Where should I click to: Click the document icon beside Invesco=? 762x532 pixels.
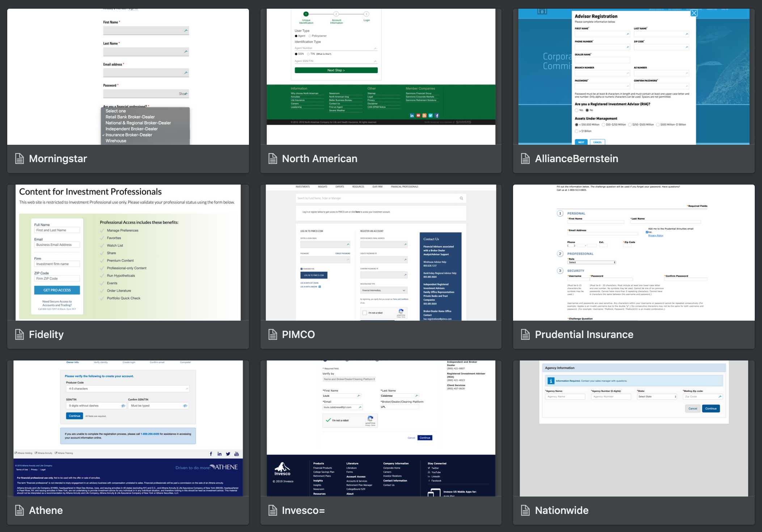coord(273,510)
